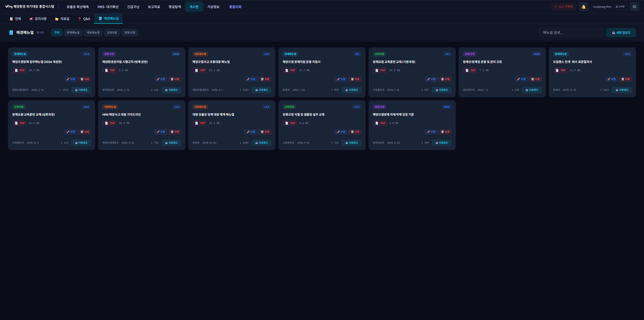Open the 게시판 top menu

194,7
